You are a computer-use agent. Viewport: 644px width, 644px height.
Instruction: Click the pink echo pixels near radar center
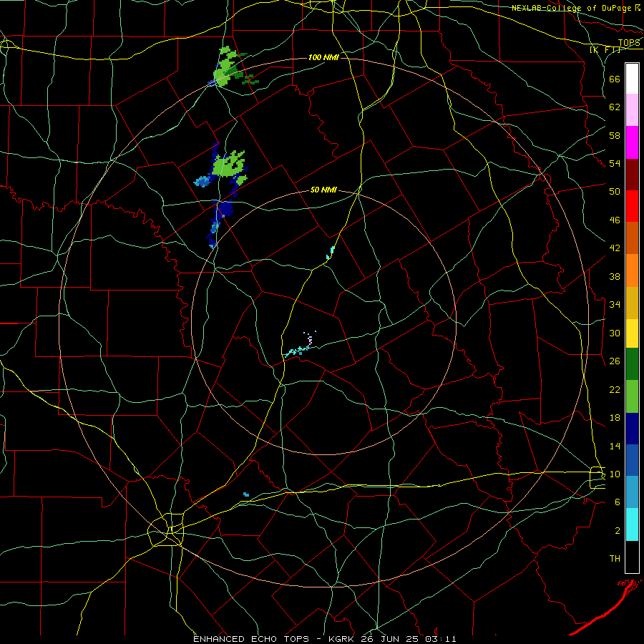coord(310,339)
